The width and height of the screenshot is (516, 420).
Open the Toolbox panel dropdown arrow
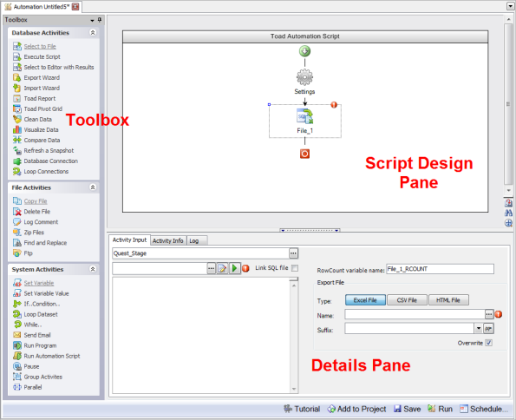[x=92, y=21]
